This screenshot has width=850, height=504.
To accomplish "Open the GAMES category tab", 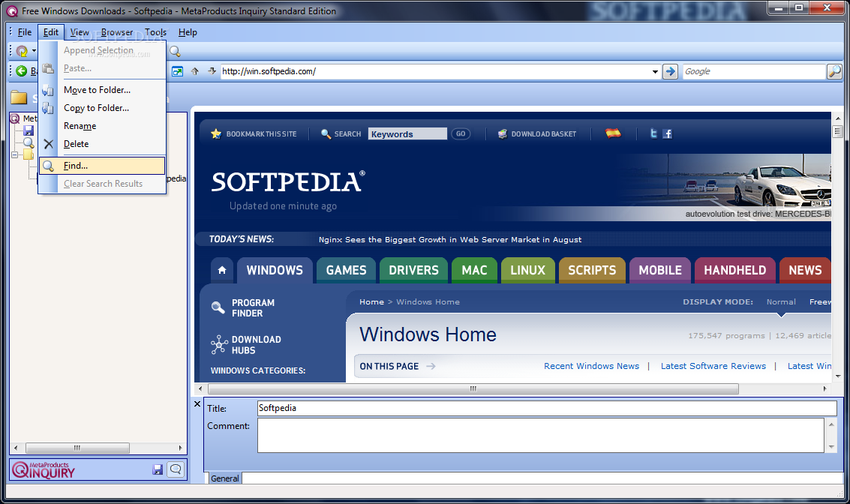I will tap(347, 270).
